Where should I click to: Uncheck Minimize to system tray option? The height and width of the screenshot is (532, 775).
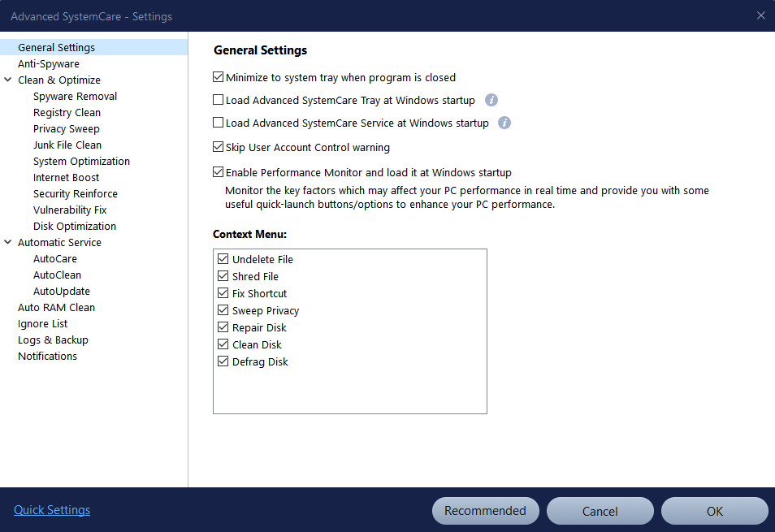point(218,78)
